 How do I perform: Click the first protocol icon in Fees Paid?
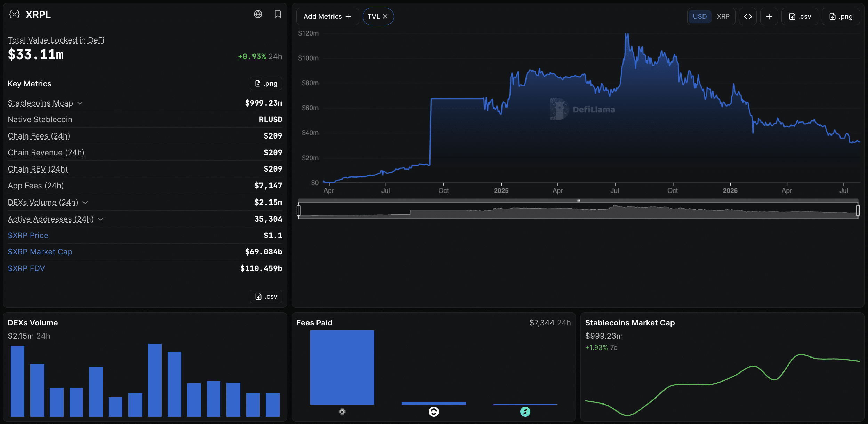342,412
